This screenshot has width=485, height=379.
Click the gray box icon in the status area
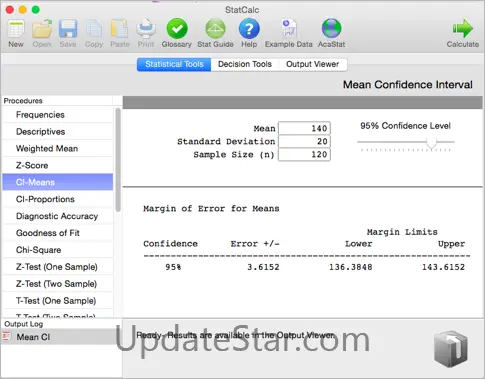tap(451, 349)
